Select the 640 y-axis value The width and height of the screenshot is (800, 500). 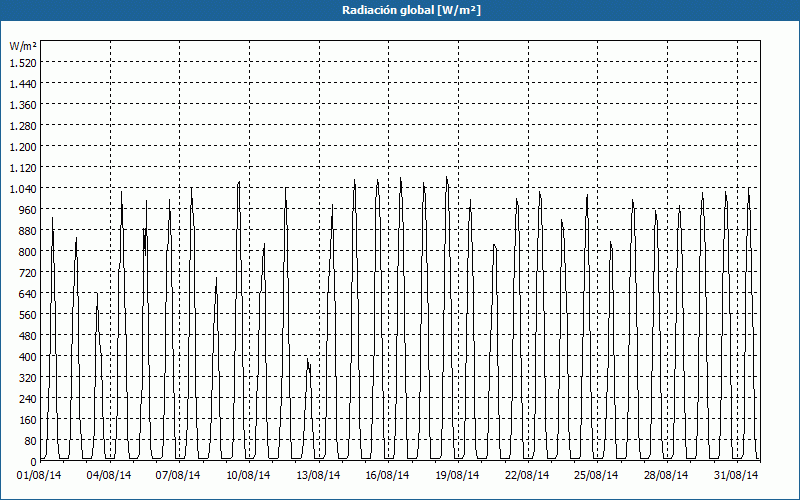(28, 294)
